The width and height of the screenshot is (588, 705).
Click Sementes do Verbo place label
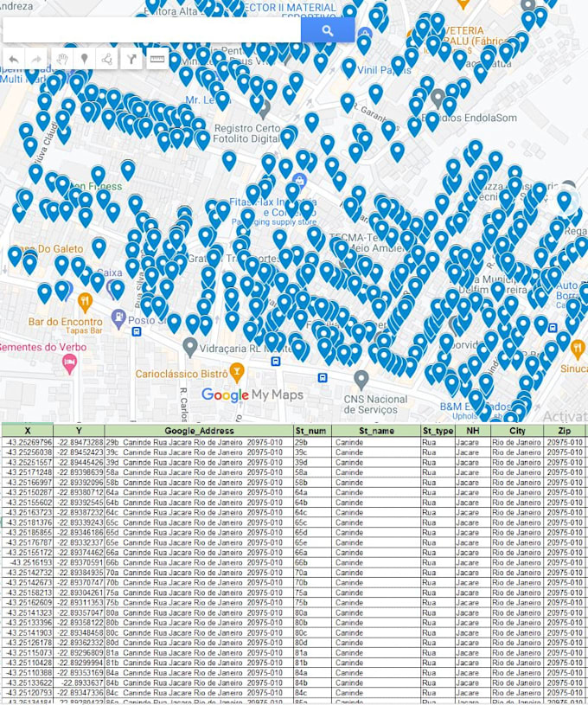point(42,347)
